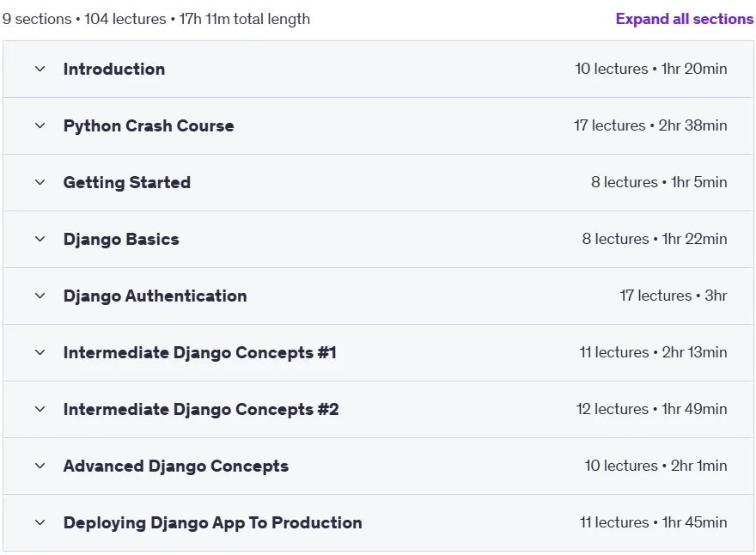
Task: Click chevron beside Getting Started
Action: 40,182
